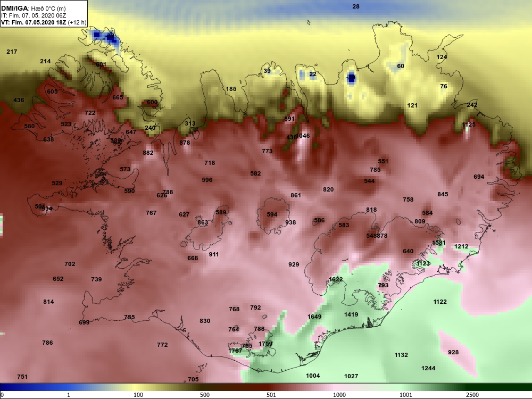Click legend label '500'
532x399 pixels.
[205, 395]
